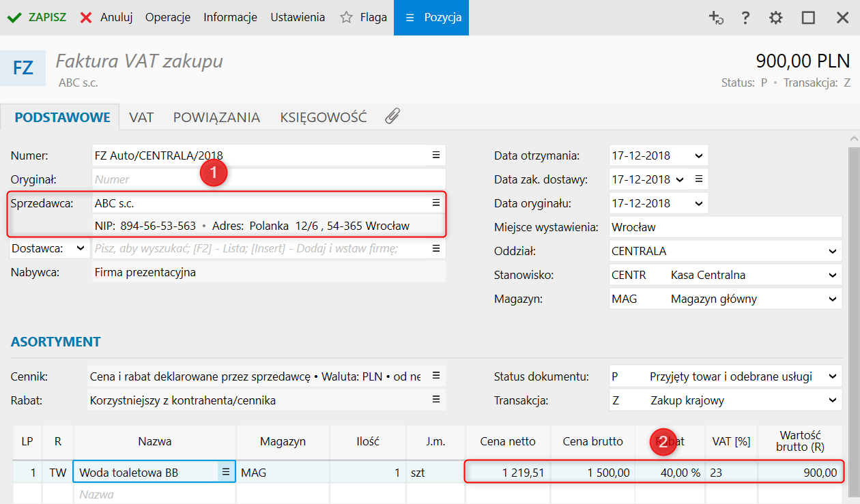
Task: Open the settings gear icon in title bar
Action: pyautogui.click(x=775, y=18)
